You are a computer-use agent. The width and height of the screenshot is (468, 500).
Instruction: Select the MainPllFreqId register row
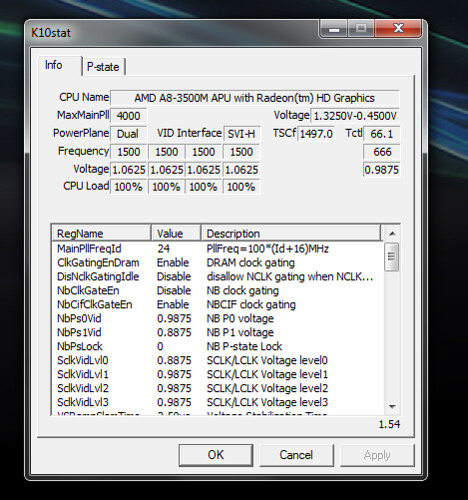(217, 249)
